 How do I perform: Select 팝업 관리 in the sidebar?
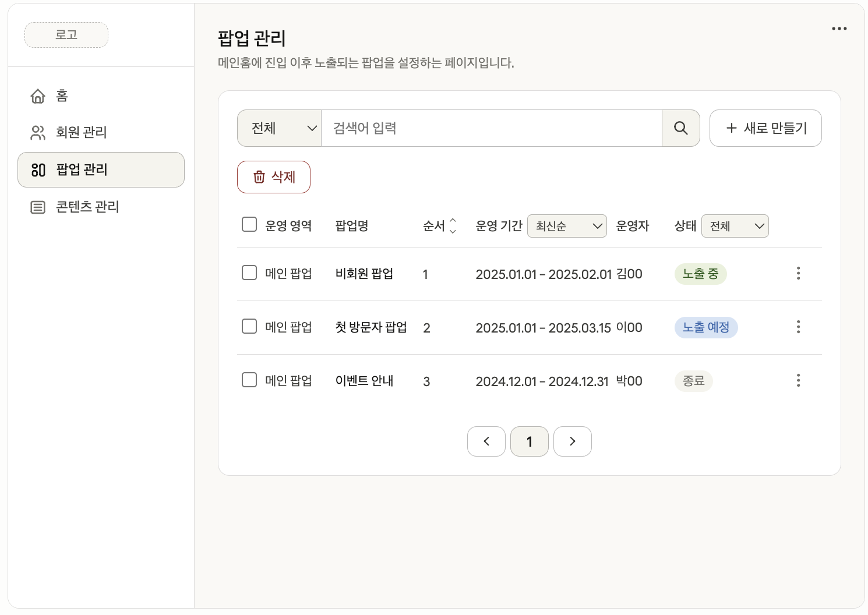coord(101,170)
